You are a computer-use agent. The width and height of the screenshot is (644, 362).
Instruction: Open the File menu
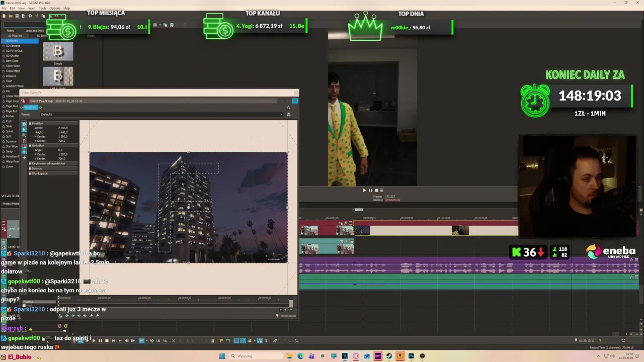click(4, 8)
